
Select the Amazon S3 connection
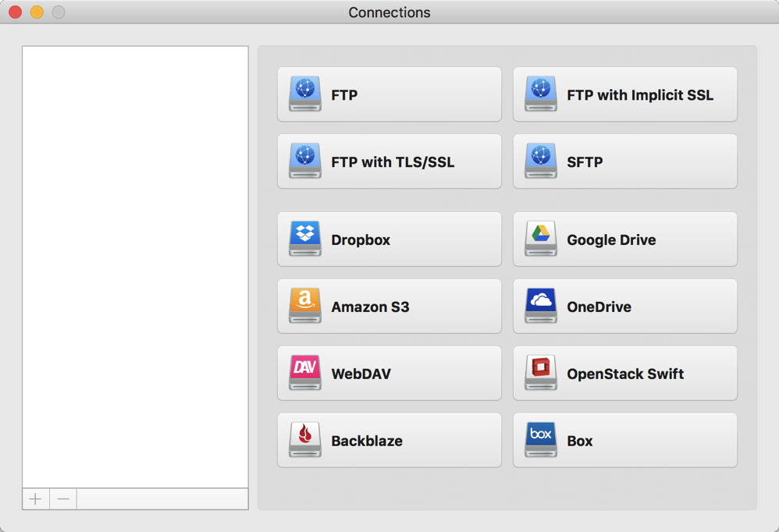point(389,307)
